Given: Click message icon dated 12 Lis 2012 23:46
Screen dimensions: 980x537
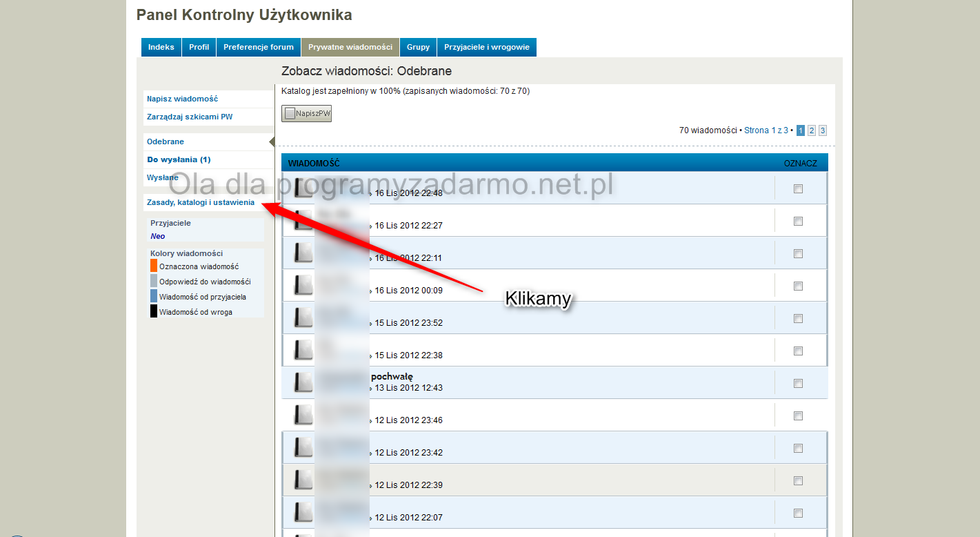Looking at the screenshot, I should (303, 415).
